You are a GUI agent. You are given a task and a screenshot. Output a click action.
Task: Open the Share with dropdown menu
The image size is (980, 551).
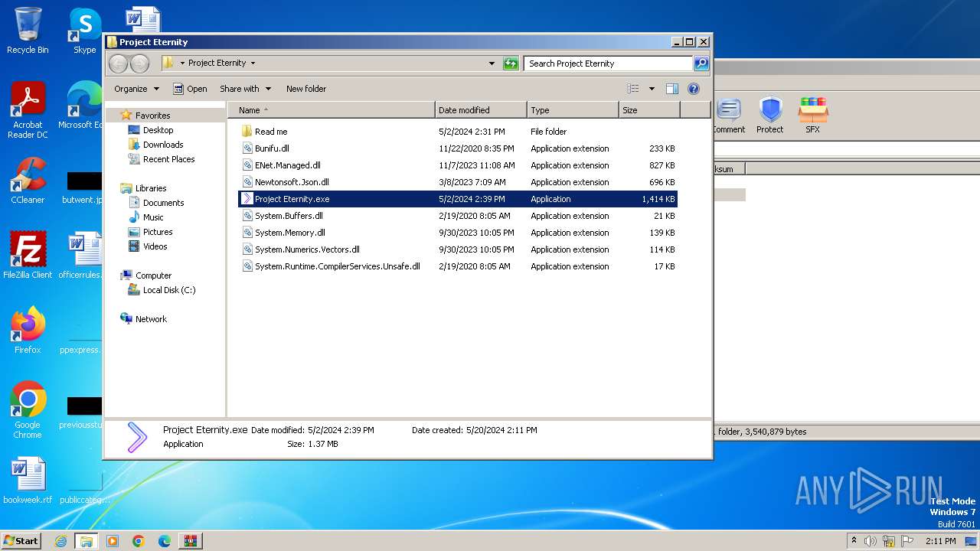coord(244,89)
